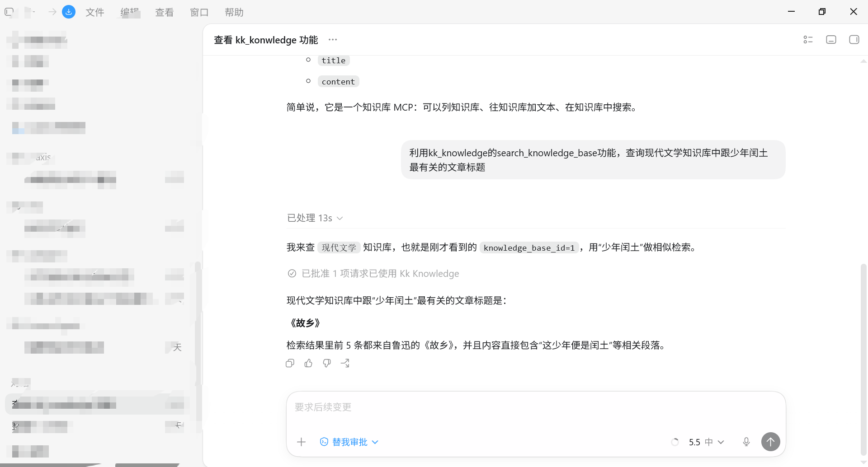Open the task list icon in header

808,40
